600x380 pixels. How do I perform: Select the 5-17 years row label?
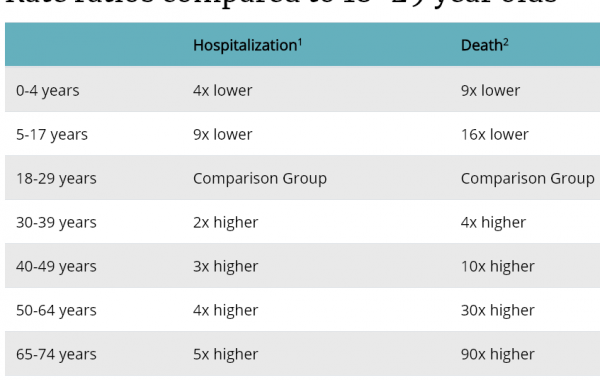52,134
